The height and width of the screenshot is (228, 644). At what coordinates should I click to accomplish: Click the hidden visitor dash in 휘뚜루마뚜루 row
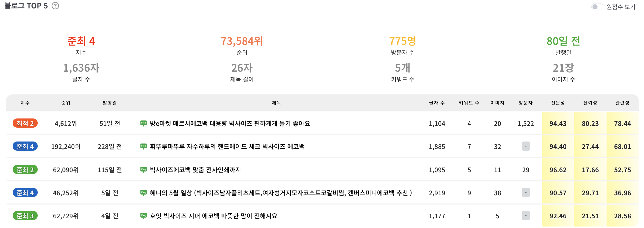(x=526, y=146)
